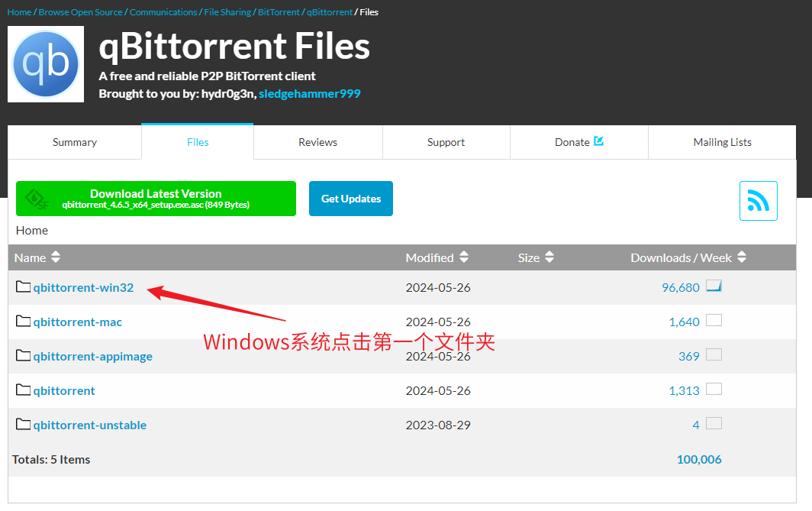812x511 pixels.
Task: Open the Reviews tab
Action: pos(317,142)
